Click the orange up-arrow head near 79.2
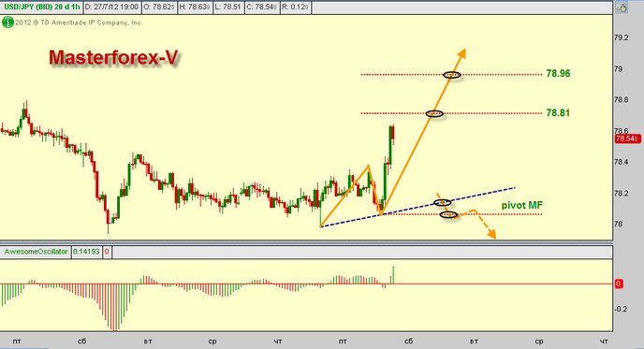The height and width of the screenshot is (349, 644). coord(461,53)
